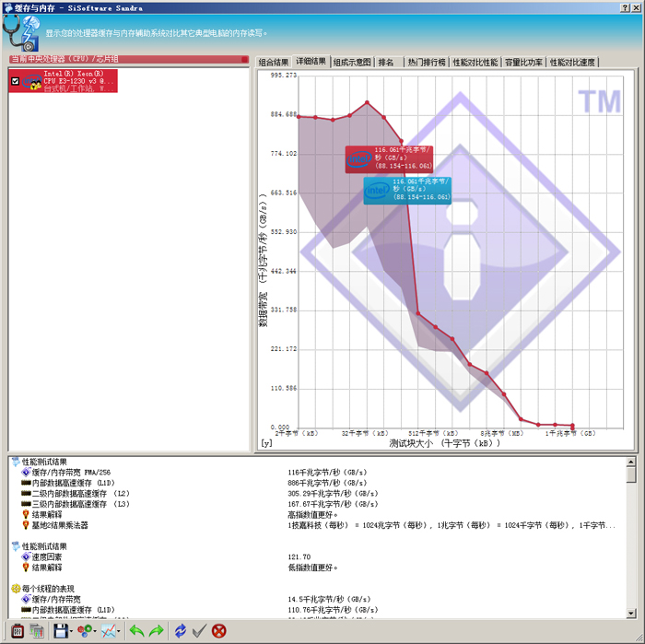Click the value 14.5千兆字节/秒 (GB/s)
Viewport: 645px width, 644px height.
[329, 599]
